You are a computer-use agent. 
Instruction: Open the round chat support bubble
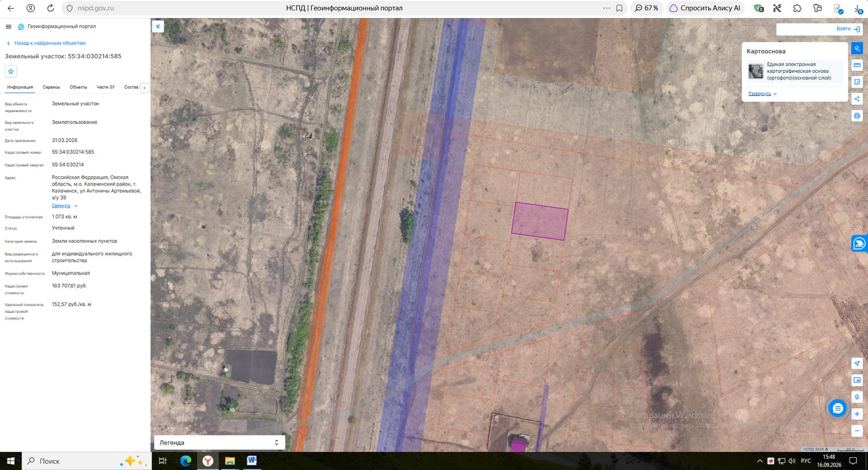tap(837, 408)
